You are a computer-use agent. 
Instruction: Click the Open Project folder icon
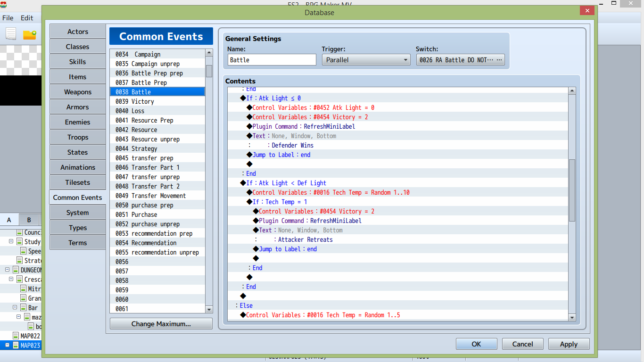(30, 35)
